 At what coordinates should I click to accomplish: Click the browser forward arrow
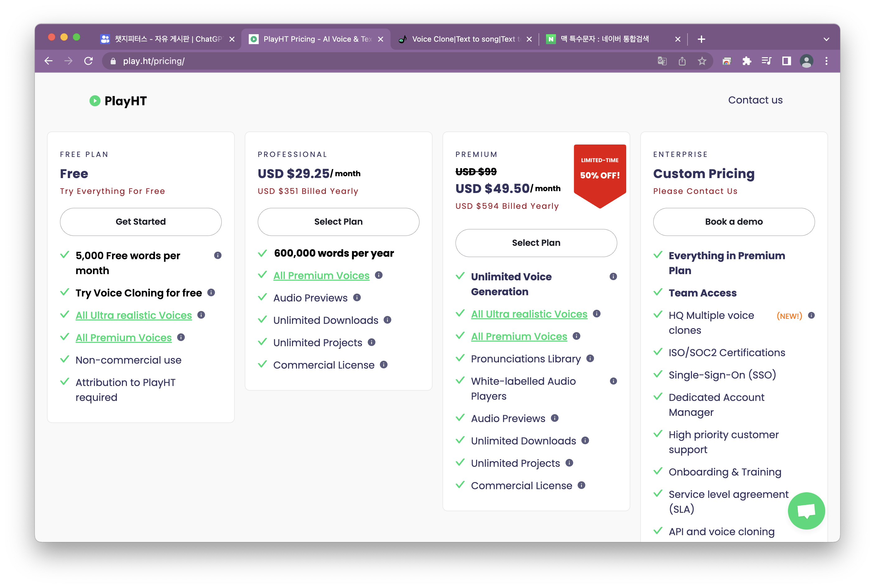point(68,61)
